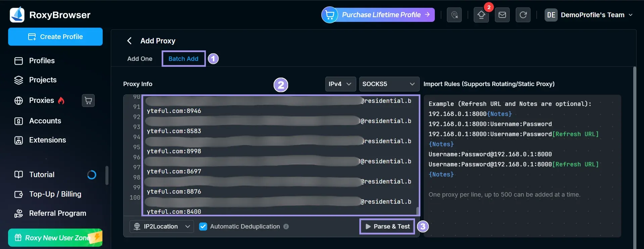This screenshot has height=249, width=644.
Task: Click the sidebar's vertical scrollbar
Action: click(x=107, y=175)
